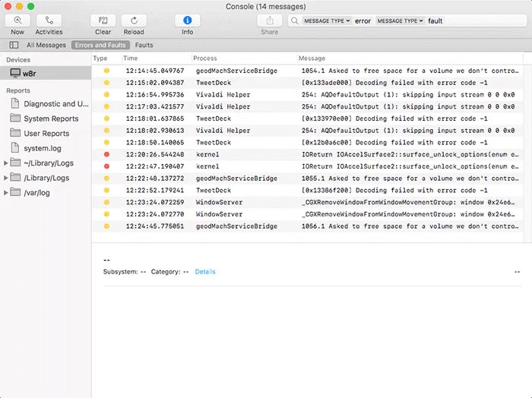
Task: Expand the ~/Library/Logs disclosure triangle
Action: [5, 163]
